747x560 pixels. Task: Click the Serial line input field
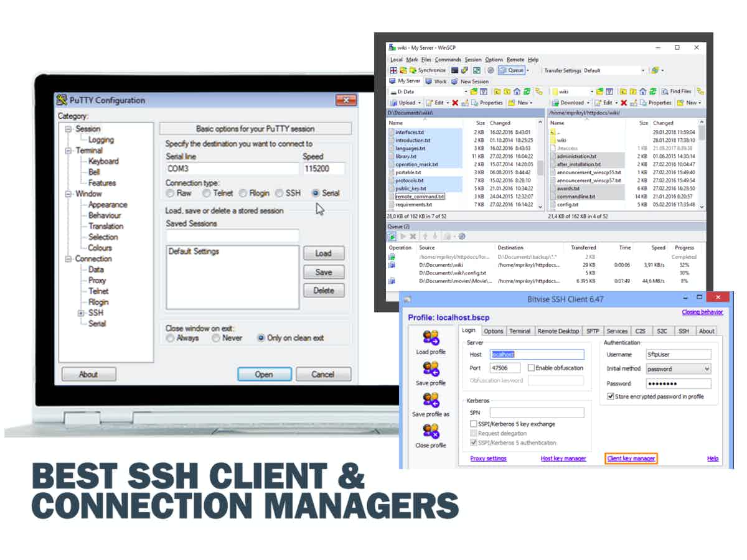tap(232, 169)
